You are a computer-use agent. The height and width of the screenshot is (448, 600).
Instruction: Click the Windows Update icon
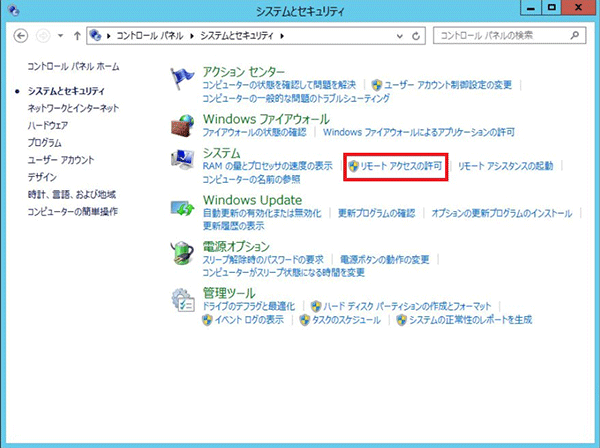pyautogui.click(x=182, y=208)
